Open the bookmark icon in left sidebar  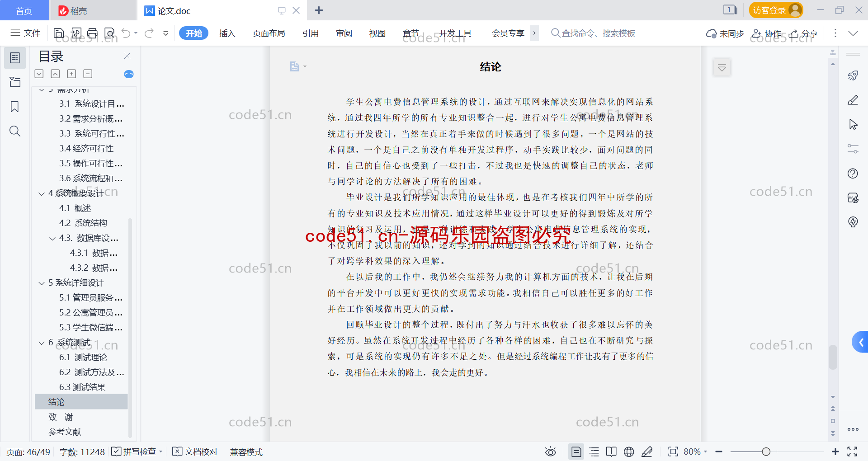point(15,107)
